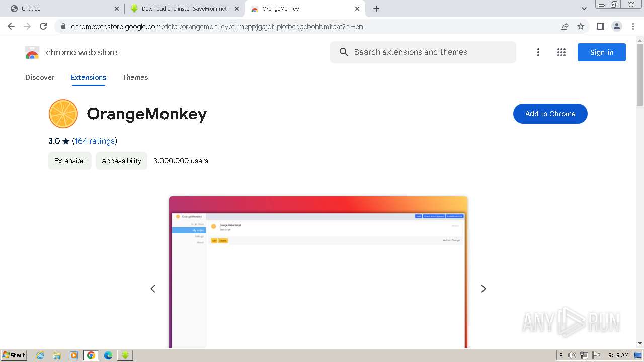Click the address bar URL
Viewport: 644px width, 362px height.
tap(217, 27)
